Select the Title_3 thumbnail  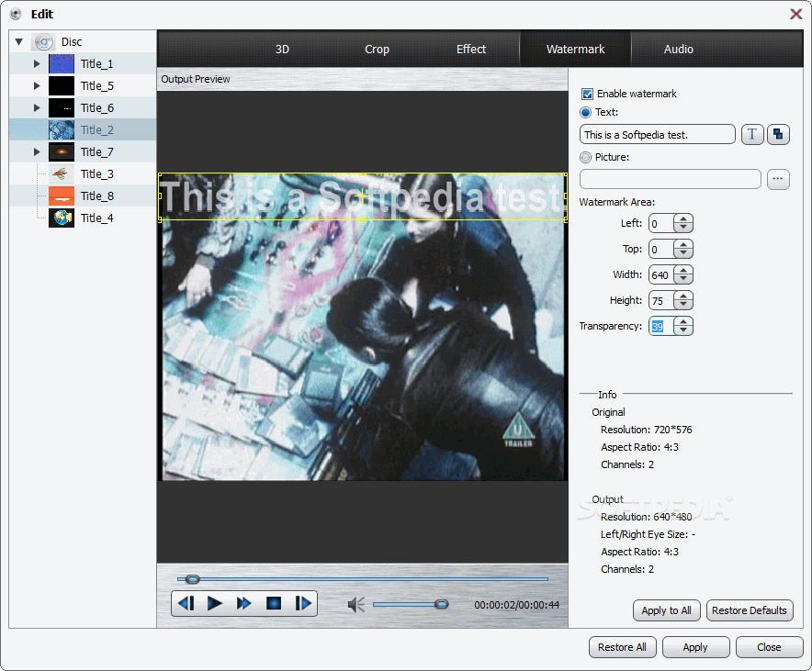pyautogui.click(x=62, y=173)
